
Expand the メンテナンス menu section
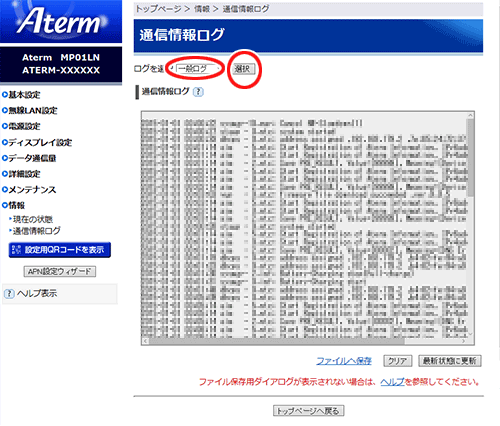[32, 190]
